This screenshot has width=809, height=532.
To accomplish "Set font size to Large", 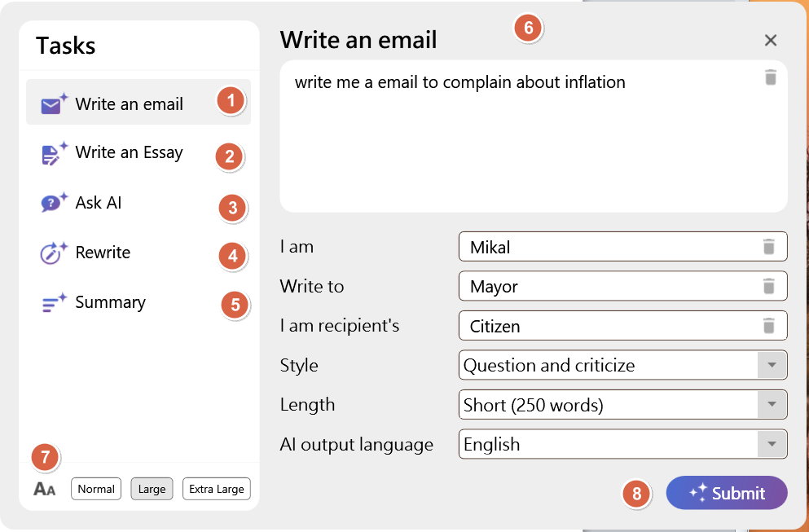I will [152, 489].
